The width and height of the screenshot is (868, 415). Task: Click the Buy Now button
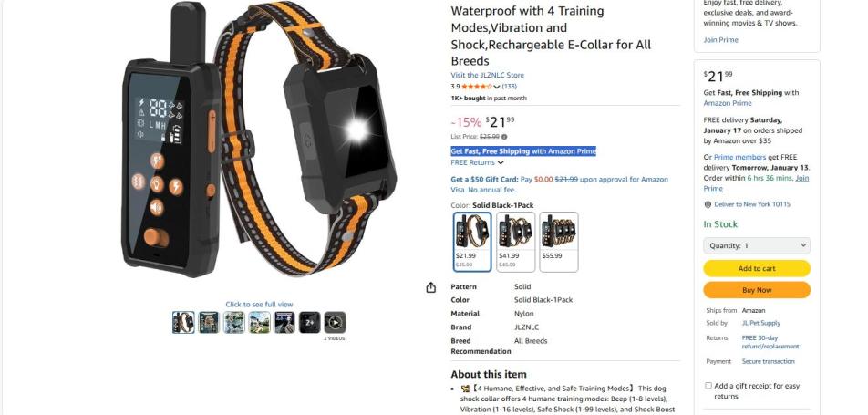[x=757, y=290]
